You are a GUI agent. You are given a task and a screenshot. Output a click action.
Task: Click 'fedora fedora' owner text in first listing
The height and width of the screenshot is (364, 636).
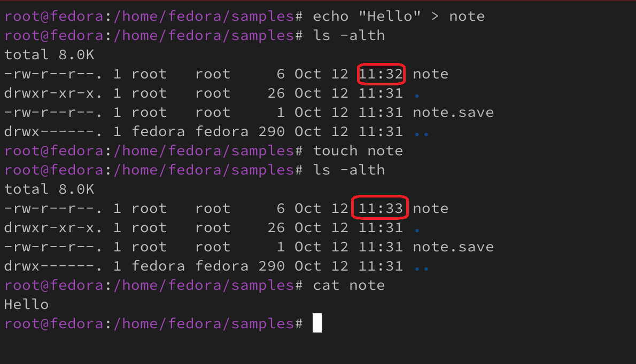(190, 132)
